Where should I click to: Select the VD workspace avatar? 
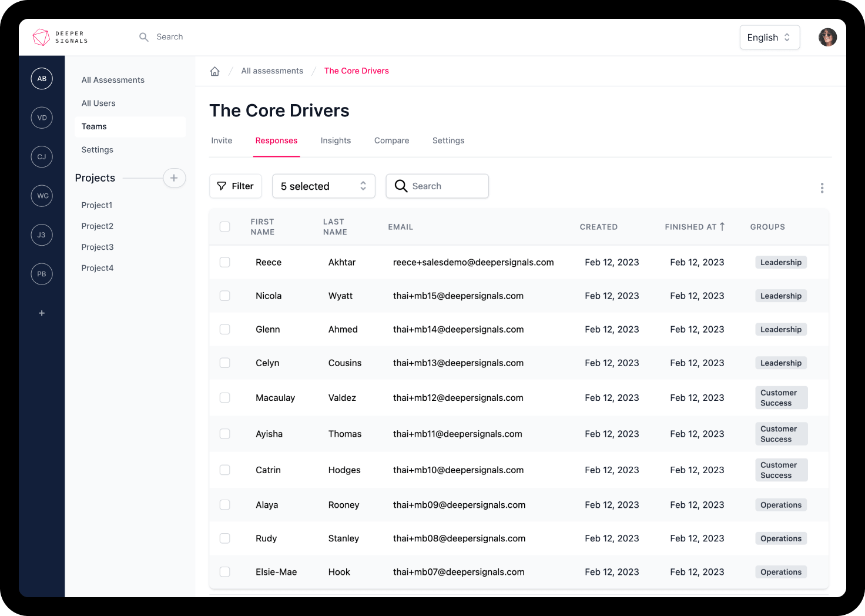(x=42, y=118)
